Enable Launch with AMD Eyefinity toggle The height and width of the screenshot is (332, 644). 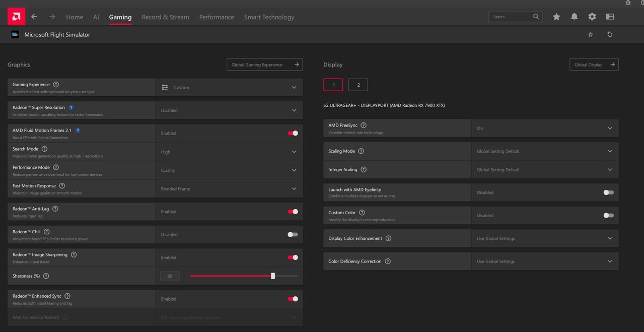click(x=608, y=192)
